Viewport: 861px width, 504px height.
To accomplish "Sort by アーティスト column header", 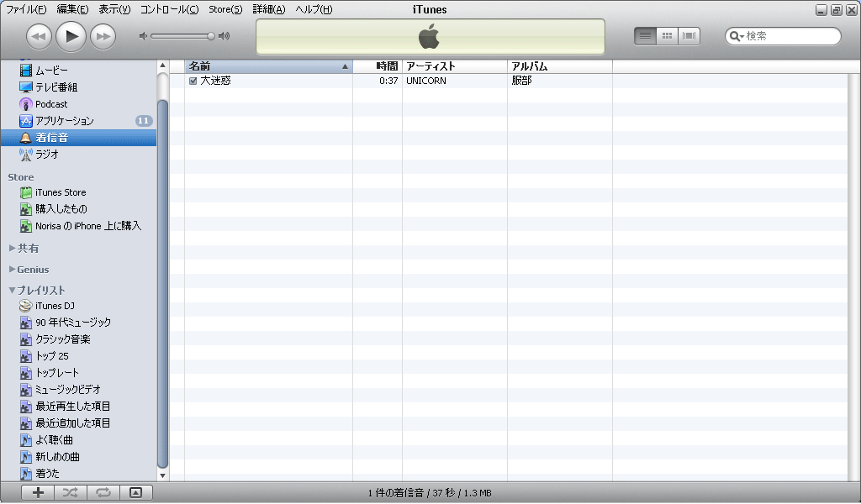I will (455, 66).
